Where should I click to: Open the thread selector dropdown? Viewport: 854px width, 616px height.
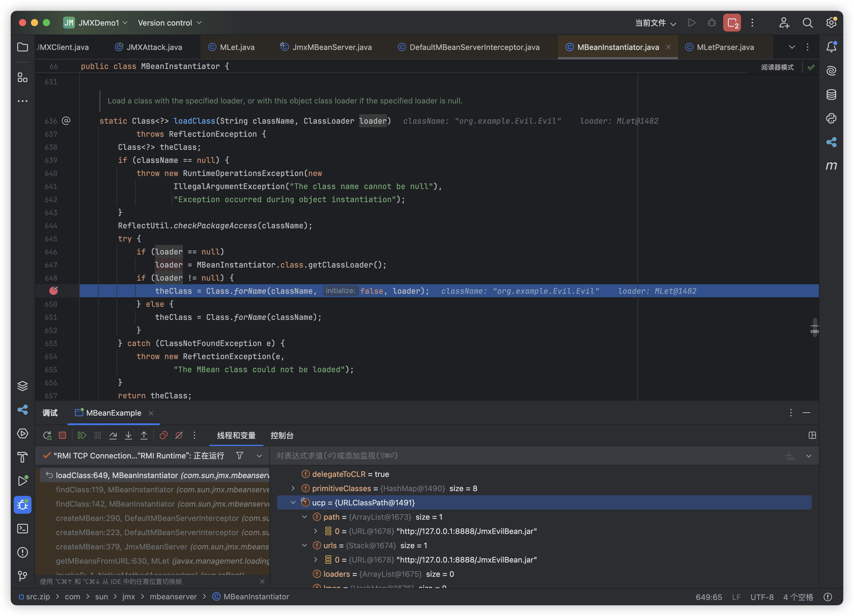pos(259,456)
